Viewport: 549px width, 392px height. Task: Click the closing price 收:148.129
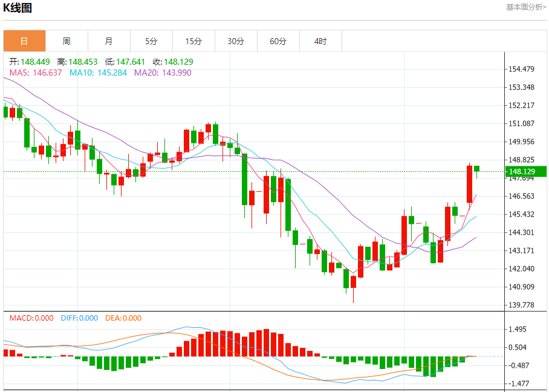pos(173,62)
